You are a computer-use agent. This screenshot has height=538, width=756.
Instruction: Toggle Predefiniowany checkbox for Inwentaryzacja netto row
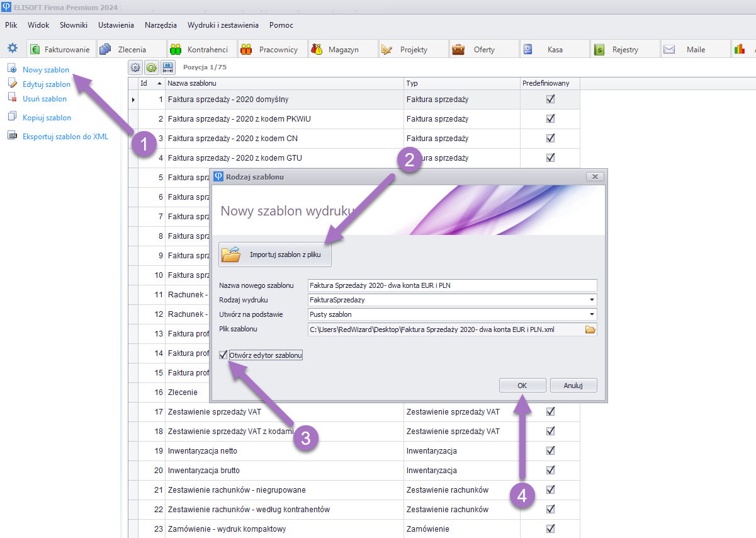coord(550,450)
